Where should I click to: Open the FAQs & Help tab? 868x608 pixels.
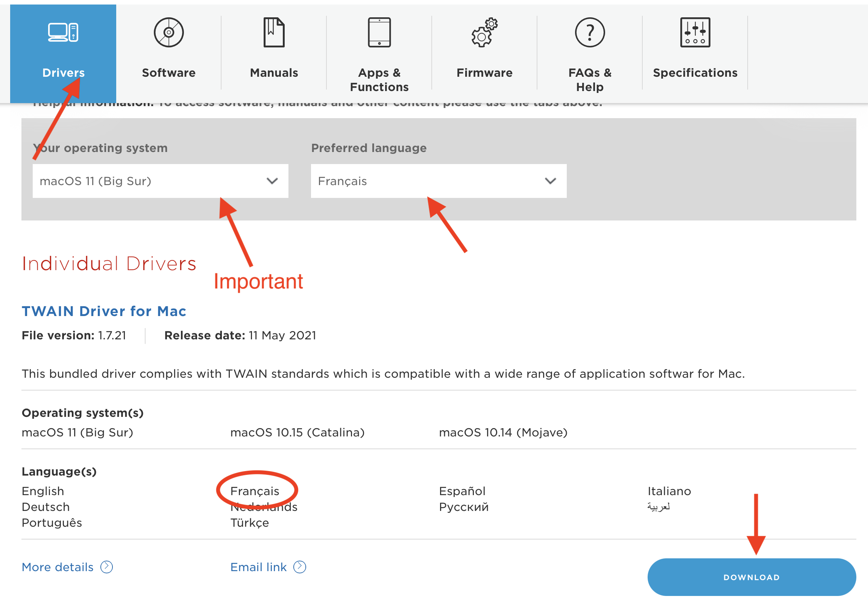click(590, 79)
